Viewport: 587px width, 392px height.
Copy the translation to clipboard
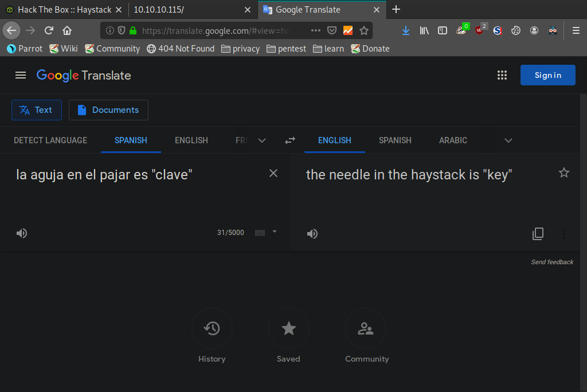click(x=538, y=234)
